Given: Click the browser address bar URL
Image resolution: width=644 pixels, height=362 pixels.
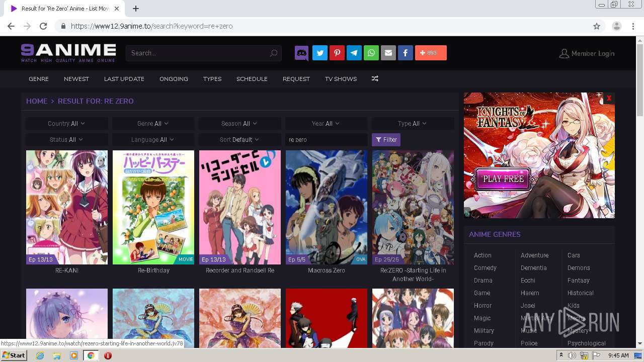Looking at the screenshot, I should [x=151, y=26].
